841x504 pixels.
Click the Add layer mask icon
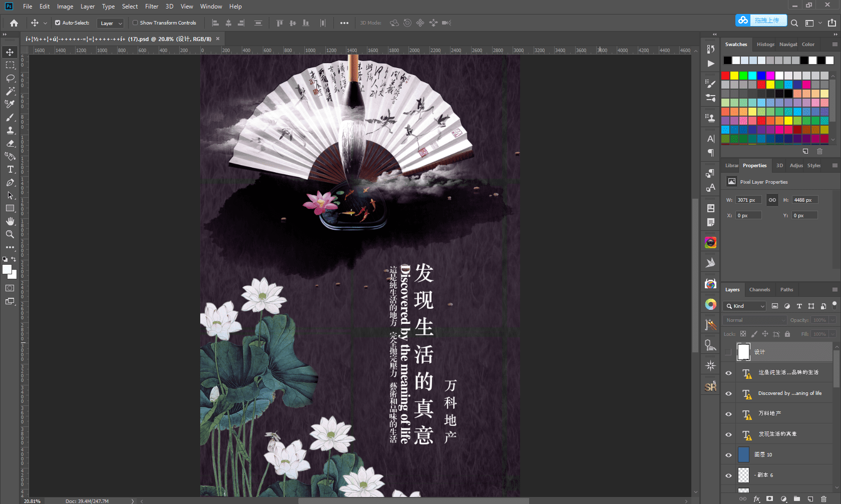point(770,499)
